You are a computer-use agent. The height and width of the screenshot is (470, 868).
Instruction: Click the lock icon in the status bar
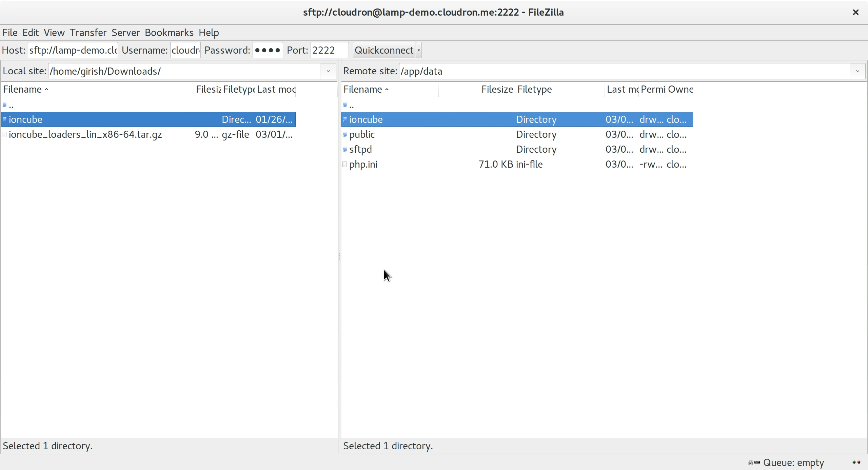[x=750, y=462]
